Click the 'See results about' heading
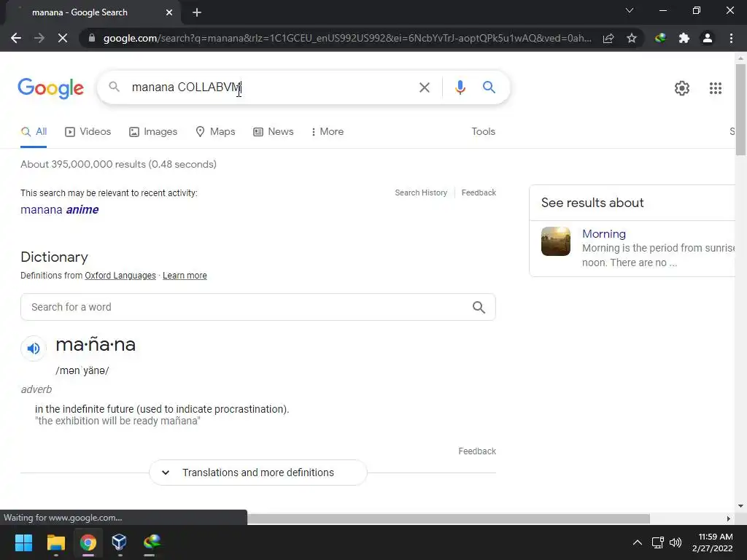This screenshot has height=560, width=747. click(x=592, y=203)
